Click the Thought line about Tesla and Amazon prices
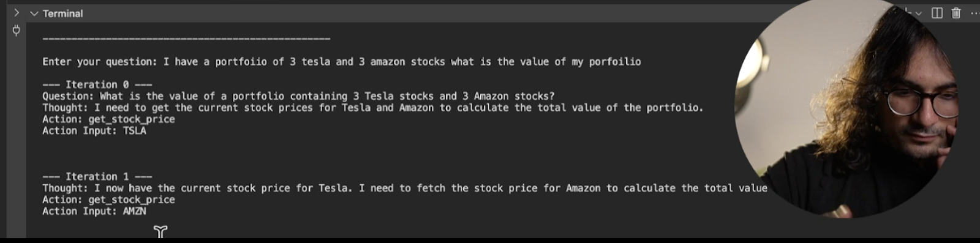Image resolution: width=980 pixels, height=243 pixels. [373, 108]
